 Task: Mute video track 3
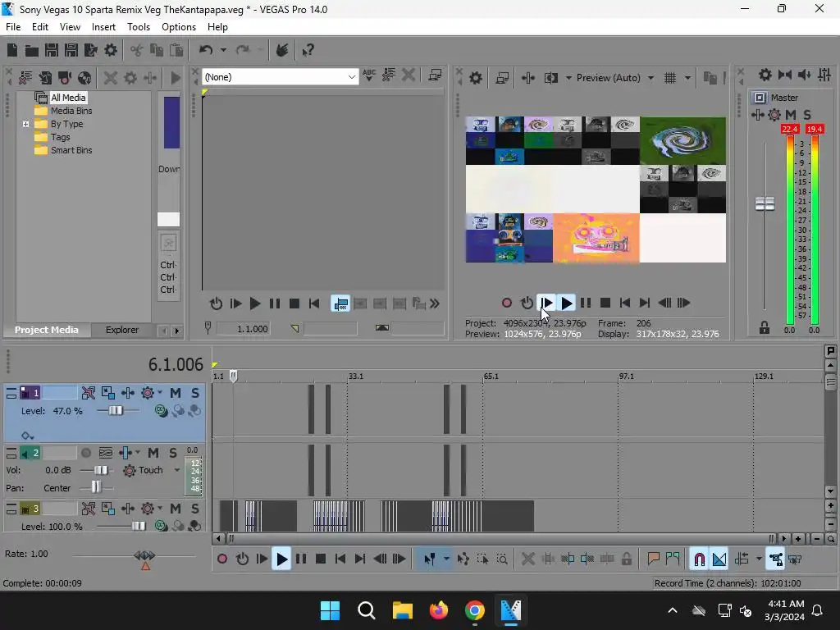[176, 509]
